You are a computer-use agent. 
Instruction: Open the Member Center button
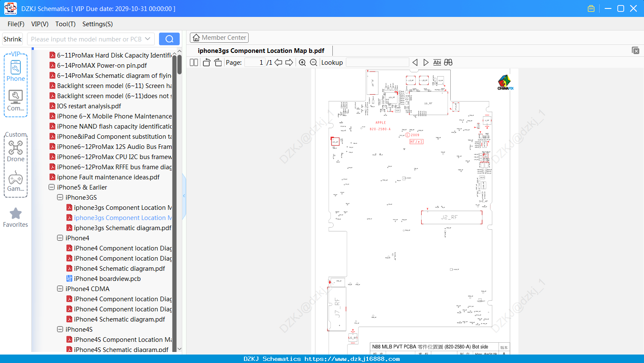[219, 38]
